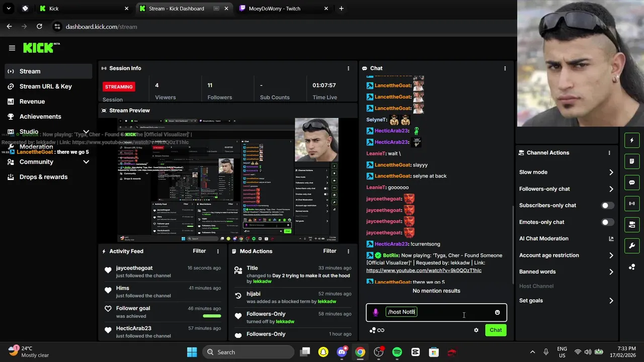Click Host Channel in Channel Actions
Image resolution: width=644 pixels, height=362 pixels.
536,286
